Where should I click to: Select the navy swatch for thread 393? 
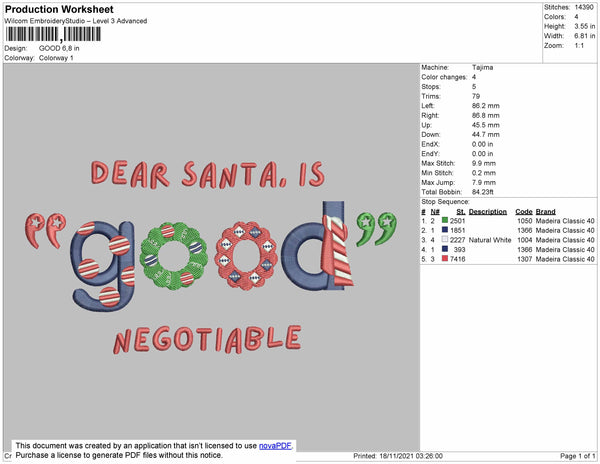[445, 249]
